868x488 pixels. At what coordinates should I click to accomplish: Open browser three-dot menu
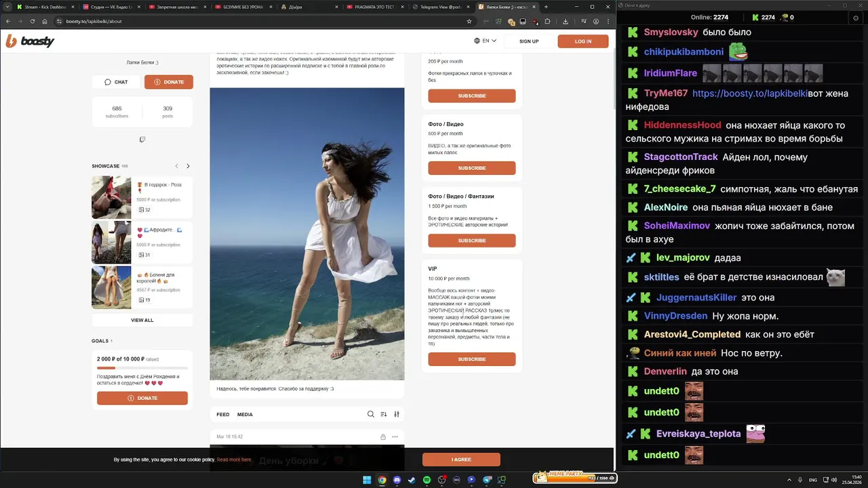click(608, 21)
